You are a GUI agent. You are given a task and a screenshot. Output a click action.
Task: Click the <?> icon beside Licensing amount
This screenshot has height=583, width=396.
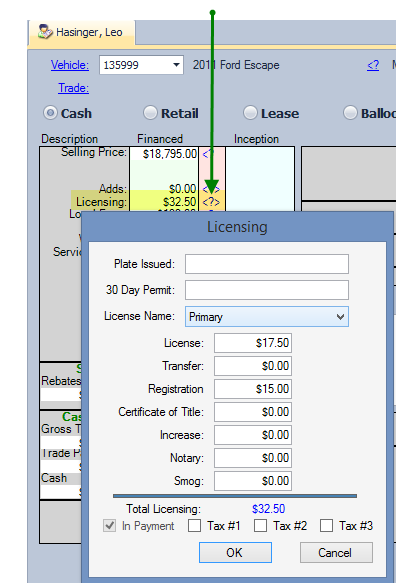(211, 202)
